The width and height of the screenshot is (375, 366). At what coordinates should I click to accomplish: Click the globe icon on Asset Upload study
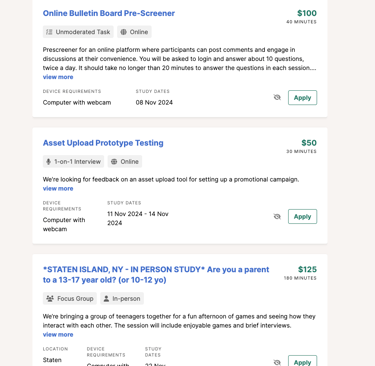[x=114, y=162]
